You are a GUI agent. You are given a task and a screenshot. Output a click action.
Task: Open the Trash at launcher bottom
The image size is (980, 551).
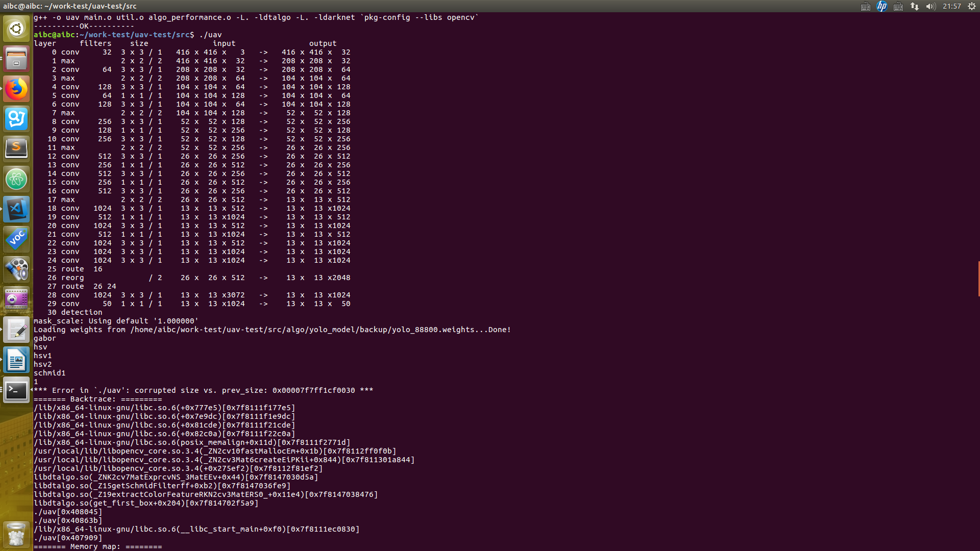pyautogui.click(x=16, y=534)
